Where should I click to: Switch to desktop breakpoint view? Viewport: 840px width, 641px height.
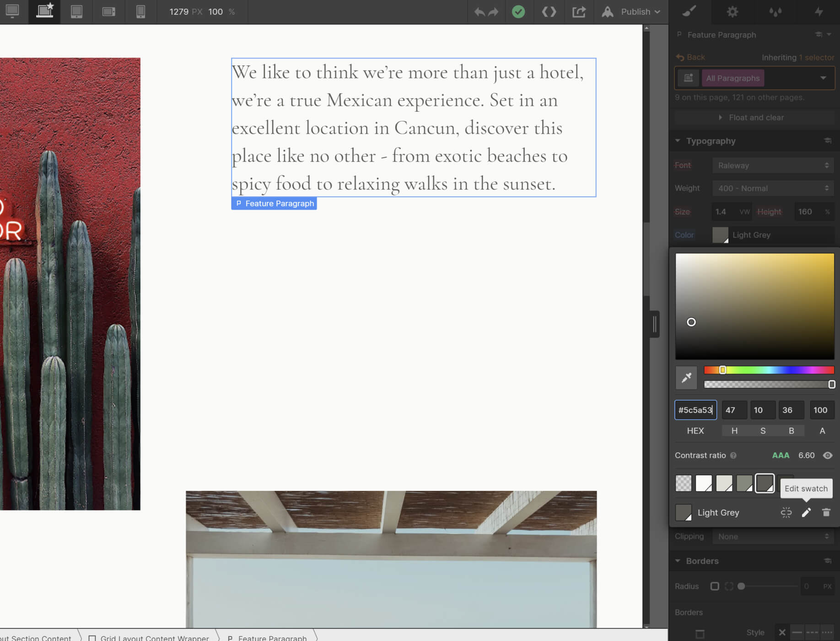point(12,11)
